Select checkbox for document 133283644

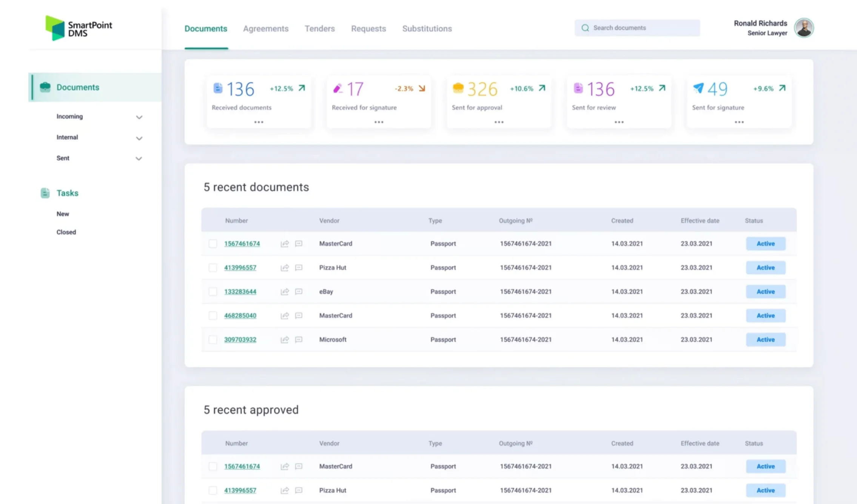coord(213,292)
